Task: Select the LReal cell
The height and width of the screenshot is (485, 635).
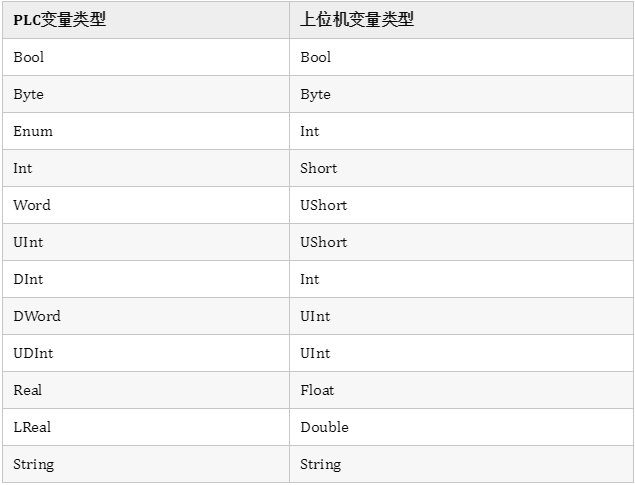Action: point(146,427)
